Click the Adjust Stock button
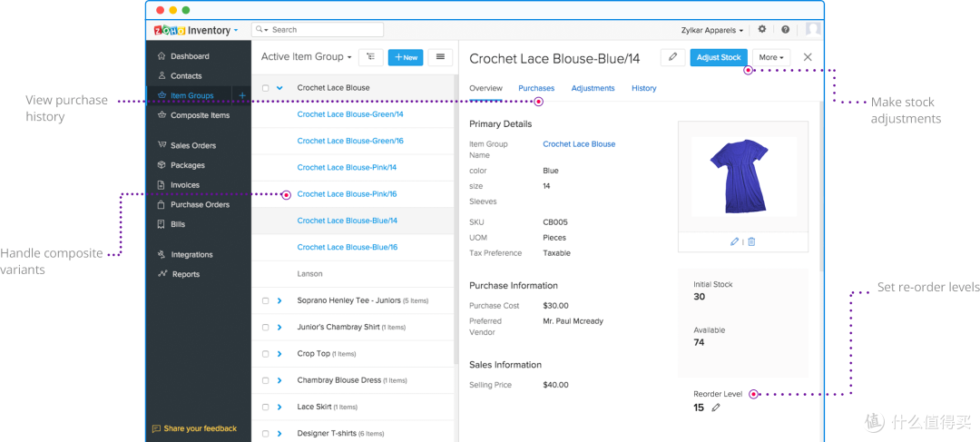The width and height of the screenshot is (980, 442). tap(719, 57)
